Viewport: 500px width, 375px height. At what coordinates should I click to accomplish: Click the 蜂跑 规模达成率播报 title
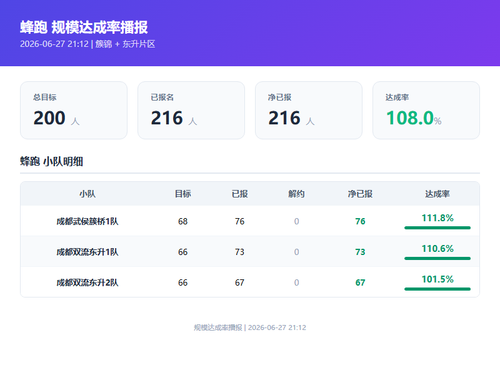84,27
